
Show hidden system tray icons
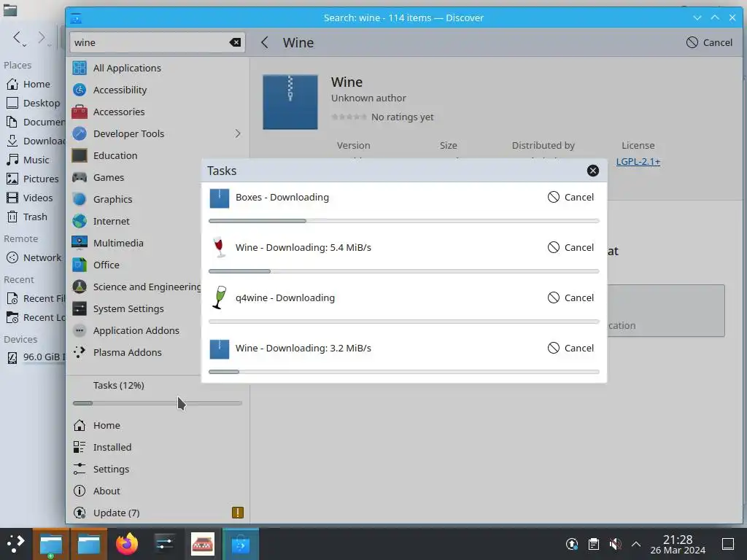[636, 544]
